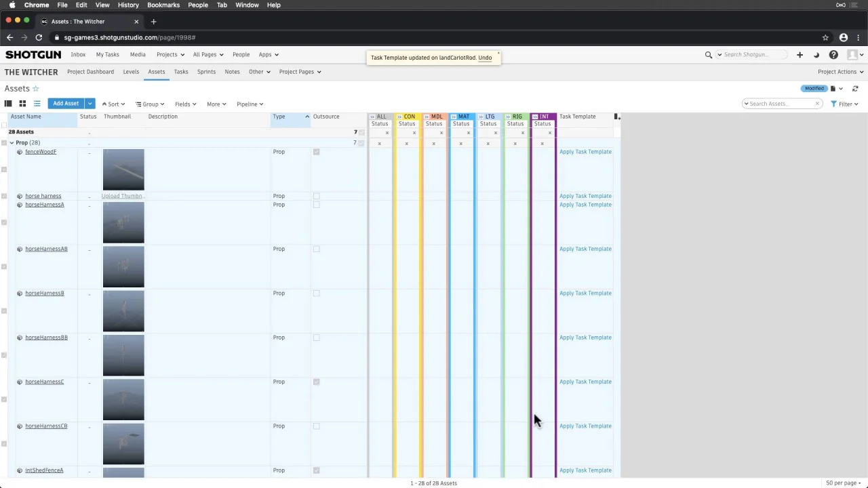
Task: Open the Filter dropdown
Action: coord(844,104)
